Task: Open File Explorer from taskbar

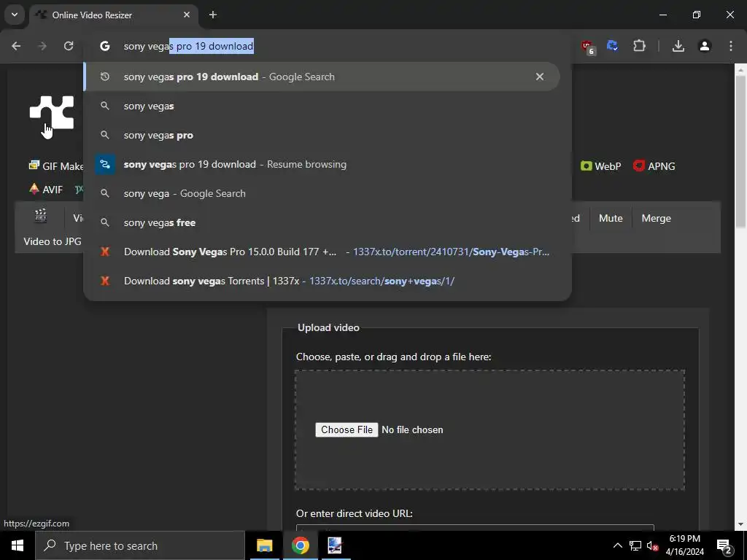Action: [x=264, y=545]
